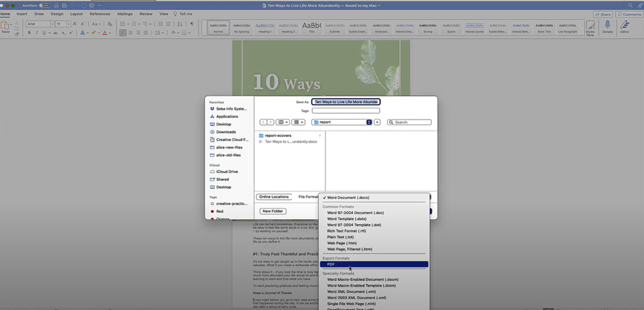Go back with the left arrow button
The image size is (644, 310).
[x=263, y=122]
